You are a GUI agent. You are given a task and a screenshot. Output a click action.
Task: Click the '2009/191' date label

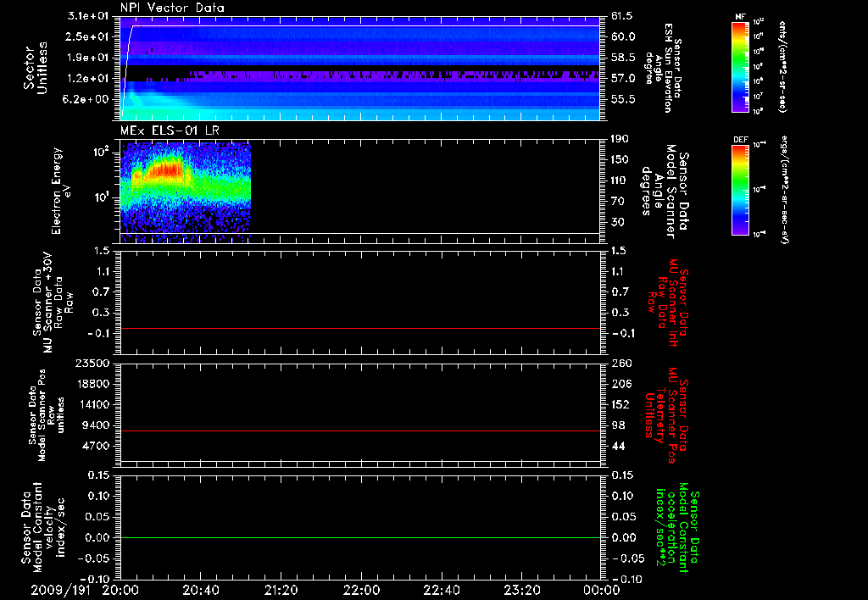click(60, 591)
